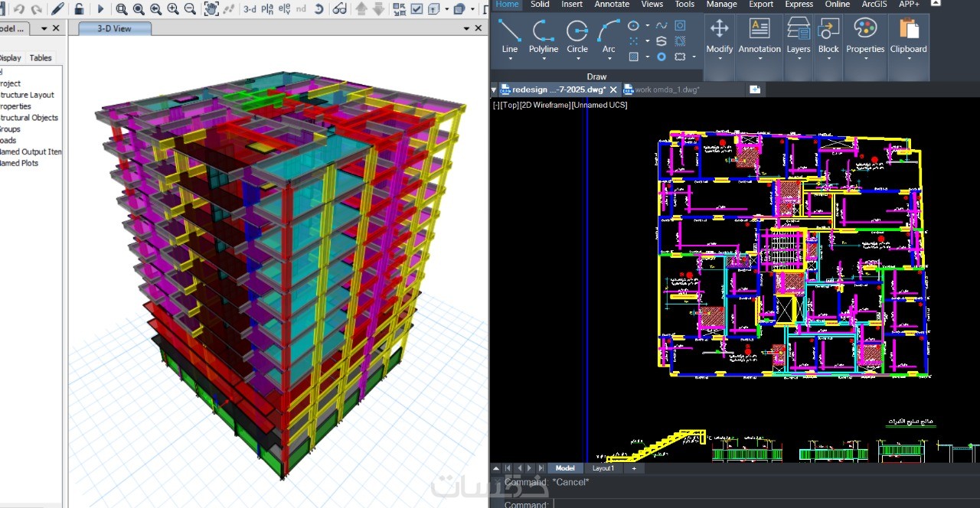Move down in list arrow
The height and width of the screenshot is (508, 980).
[x=378, y=9]
